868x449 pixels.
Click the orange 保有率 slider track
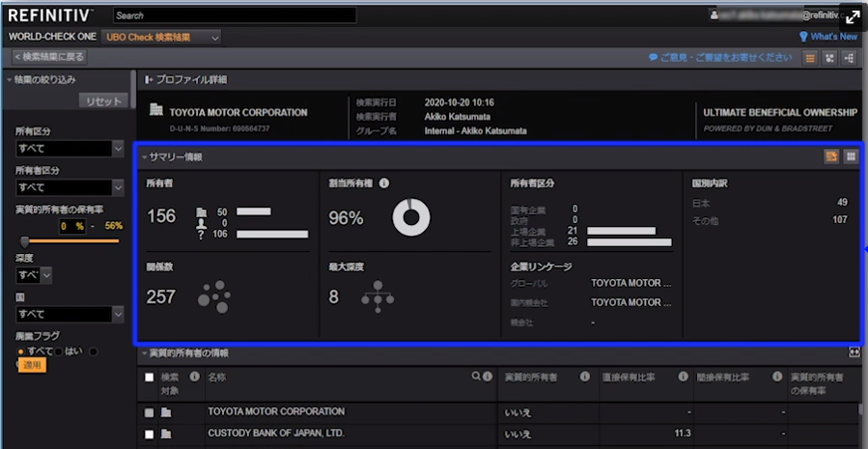pyautogui.click(x=72, y=240)
